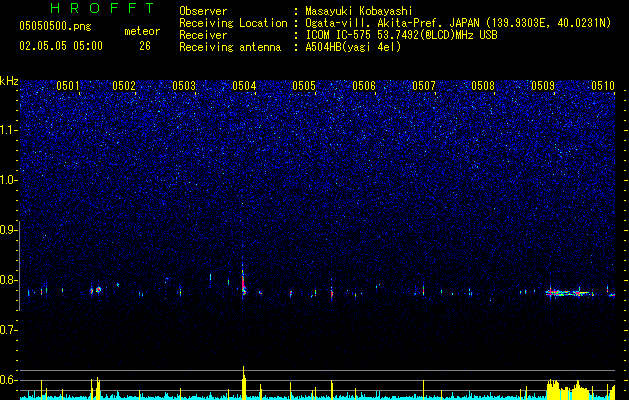The image size is (629, 400).
Task: Click the 0.7 frequency axis label
Action: pos(9,330)
